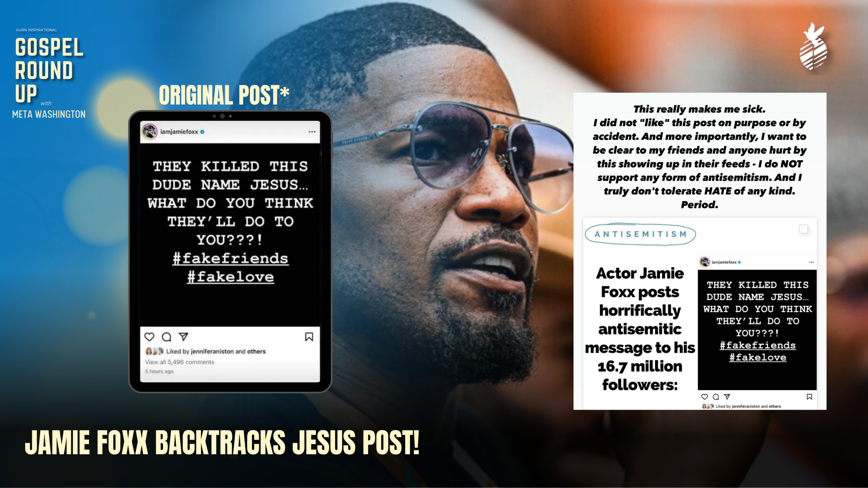Open three-dot options menu on tablet post
The width and height of the screenshot is (868, 488).
point(312,132)
